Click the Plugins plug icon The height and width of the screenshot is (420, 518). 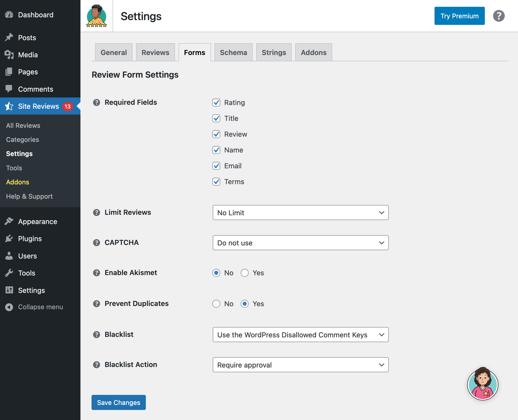[9, 238]
